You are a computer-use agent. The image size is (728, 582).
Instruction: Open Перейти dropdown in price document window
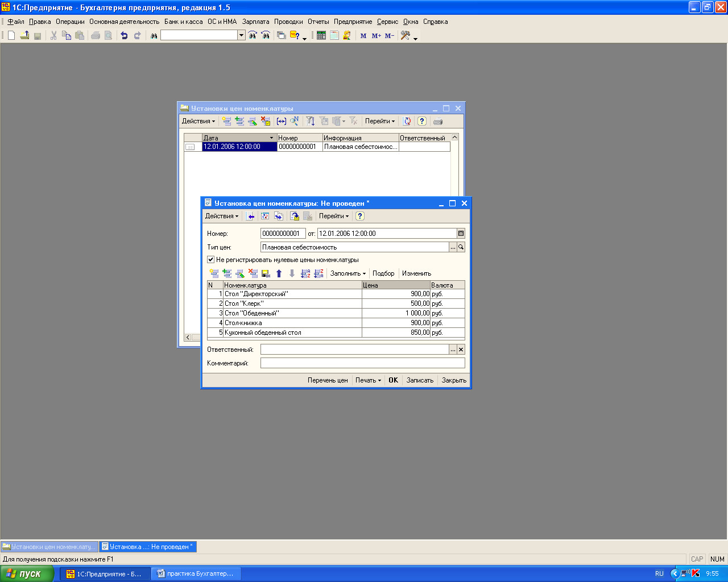point(334,216)
